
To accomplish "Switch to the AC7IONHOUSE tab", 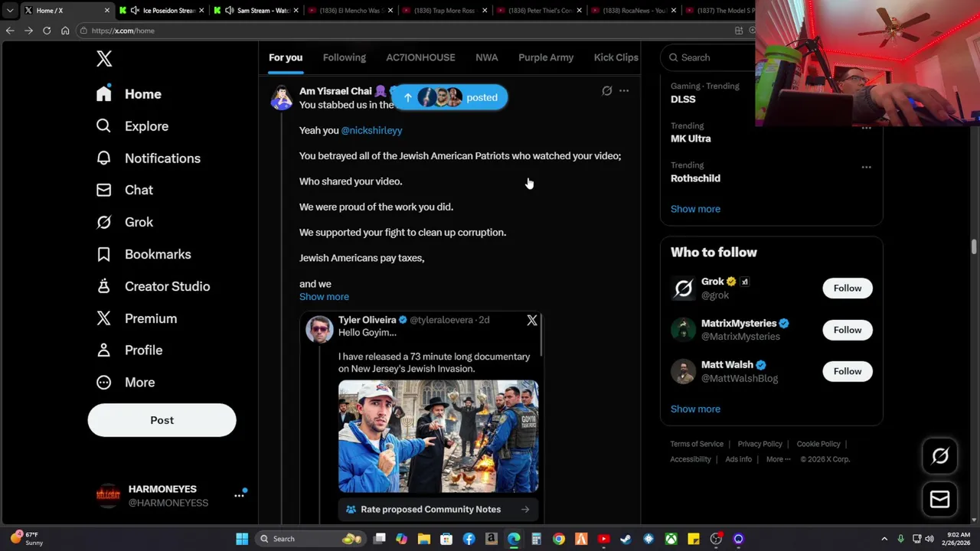I will point(420,57).
